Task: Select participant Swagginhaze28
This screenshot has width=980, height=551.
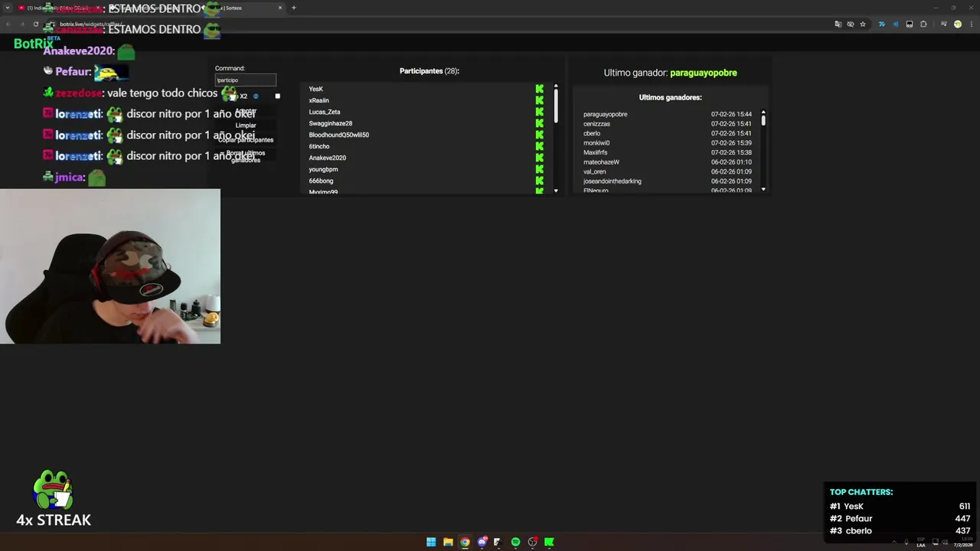Action: click(331, 123)
